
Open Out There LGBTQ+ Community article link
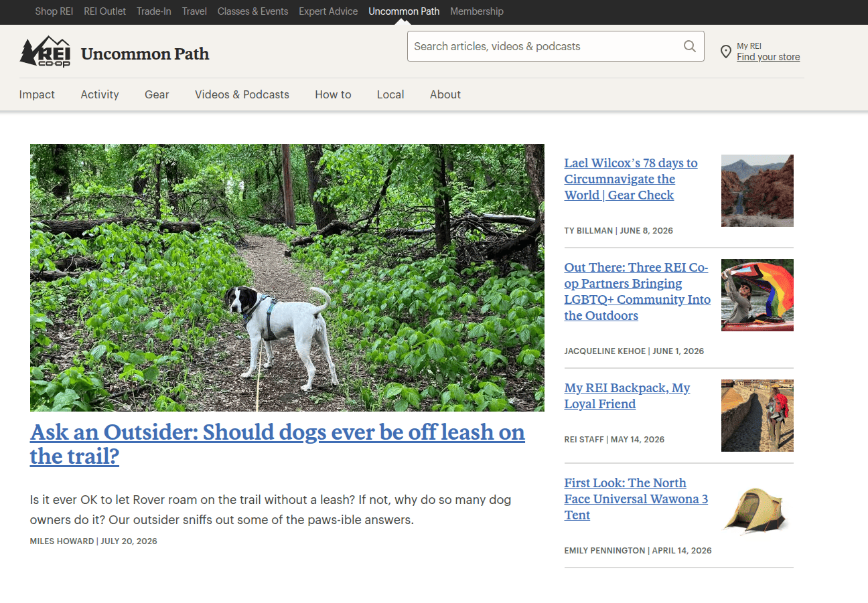tap(638, 291)
